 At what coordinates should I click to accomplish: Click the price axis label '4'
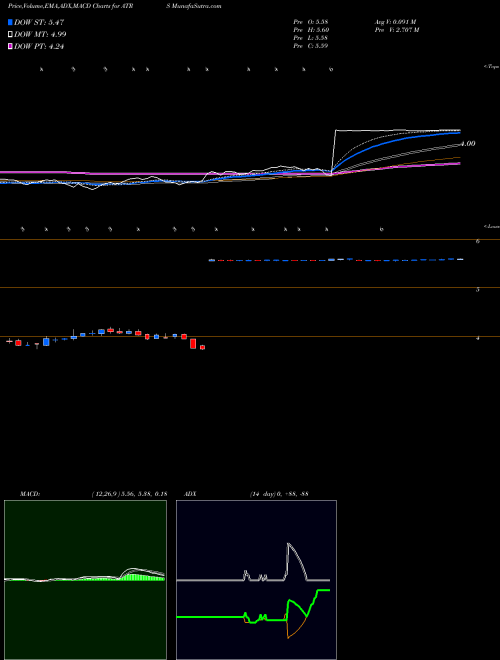478,338
